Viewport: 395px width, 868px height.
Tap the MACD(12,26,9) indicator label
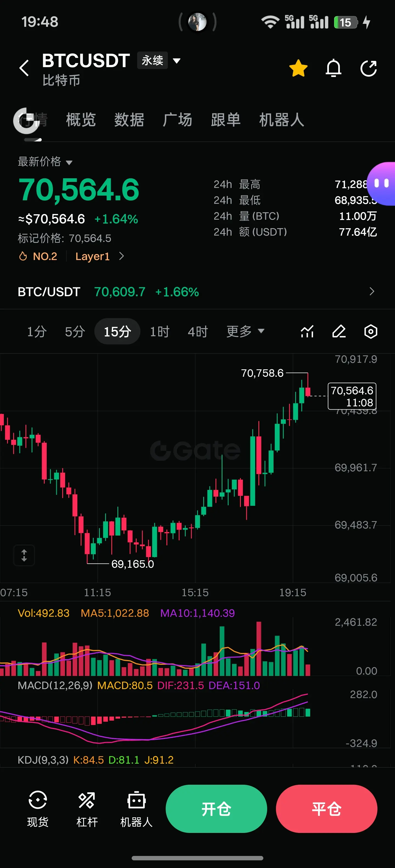55,685
